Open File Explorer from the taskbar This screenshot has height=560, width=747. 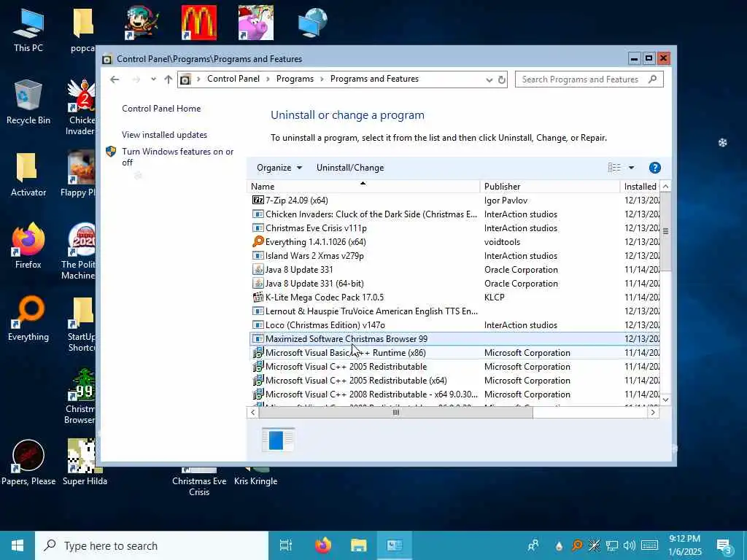(x=358, y=545)
